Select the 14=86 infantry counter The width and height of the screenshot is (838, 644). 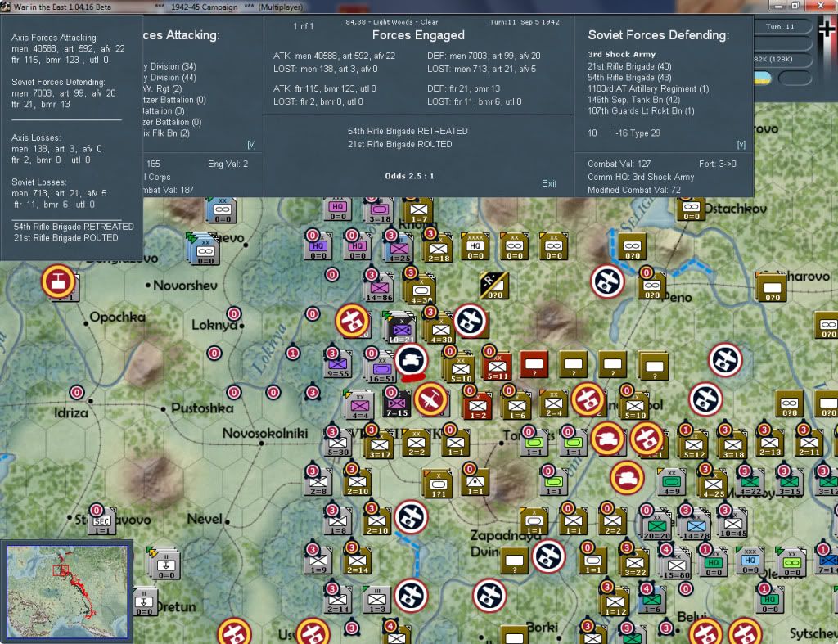[379, 290]
